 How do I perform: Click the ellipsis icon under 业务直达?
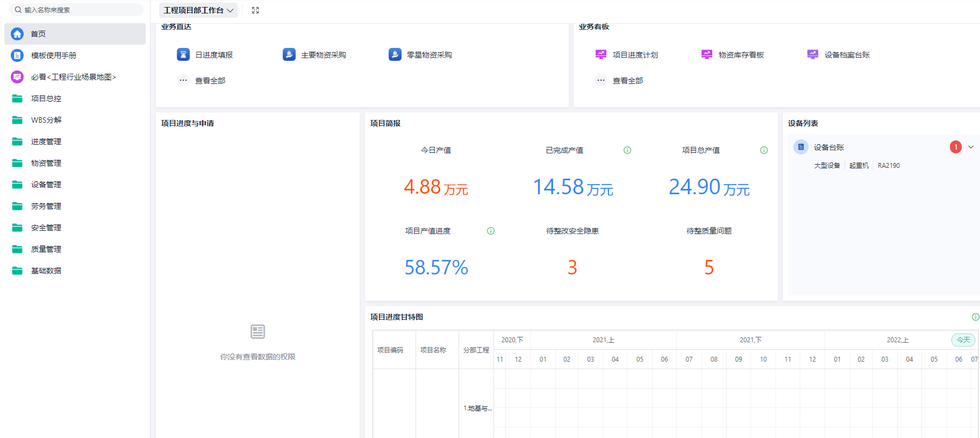click(x=183, y=80)
